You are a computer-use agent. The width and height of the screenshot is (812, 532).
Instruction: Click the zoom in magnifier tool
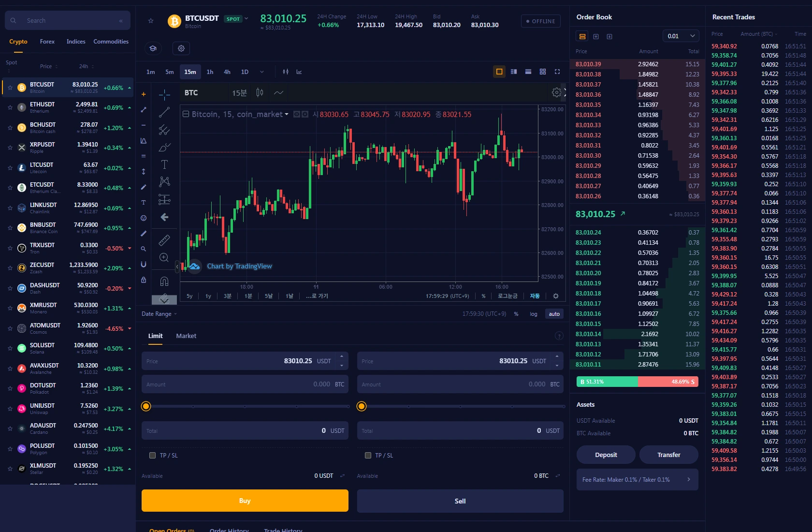click(x=164, y=257)
